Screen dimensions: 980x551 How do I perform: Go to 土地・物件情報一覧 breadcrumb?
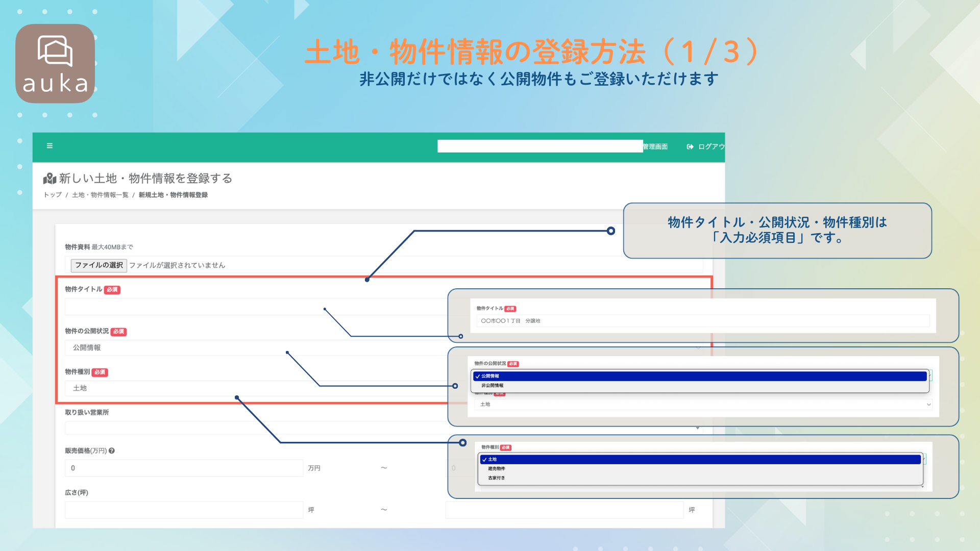100,195
